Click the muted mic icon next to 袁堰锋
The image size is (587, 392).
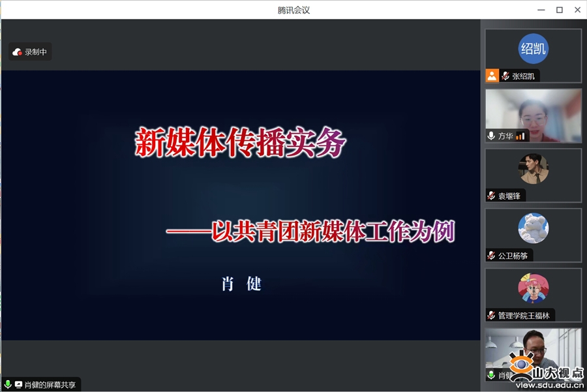(491, 196)
